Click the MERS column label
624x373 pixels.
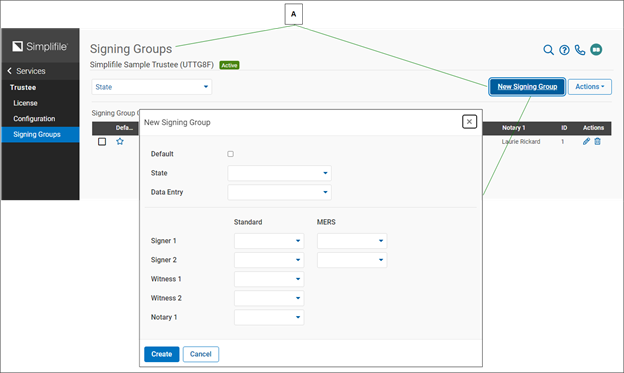pyautogui.click(x=326, y=222)
